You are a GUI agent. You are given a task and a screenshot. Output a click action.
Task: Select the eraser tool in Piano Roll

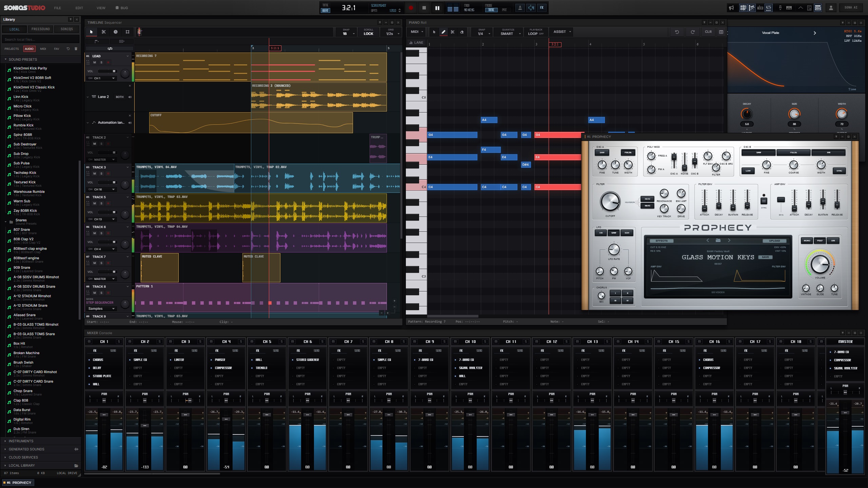point(461,32)
